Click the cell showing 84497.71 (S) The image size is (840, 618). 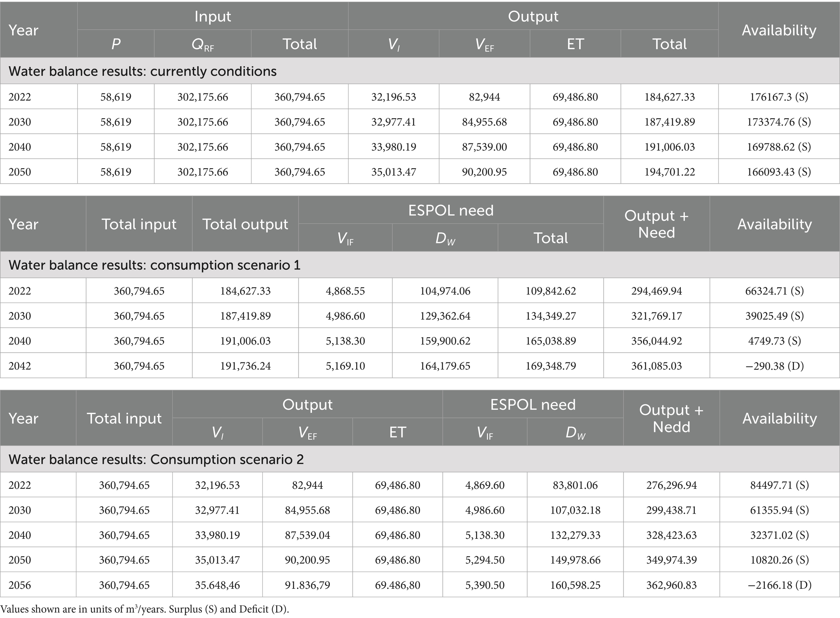(779, 485)
